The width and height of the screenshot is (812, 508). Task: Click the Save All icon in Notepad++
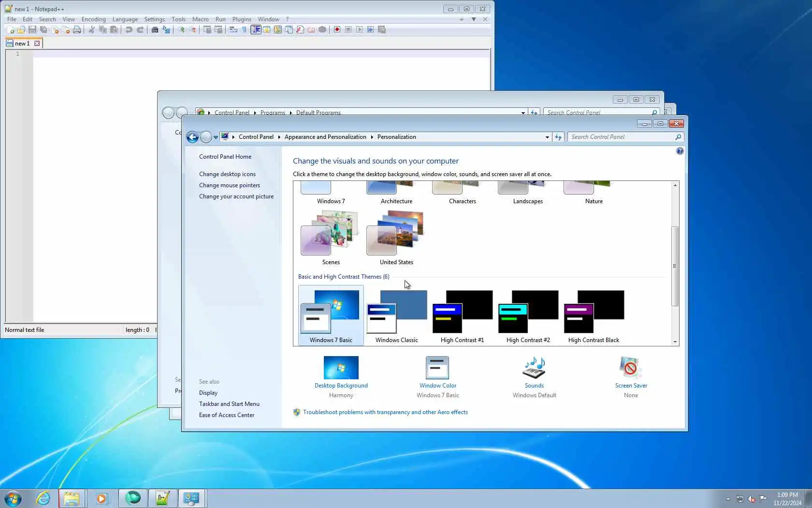pyautogui.click(x=43, y=30)
